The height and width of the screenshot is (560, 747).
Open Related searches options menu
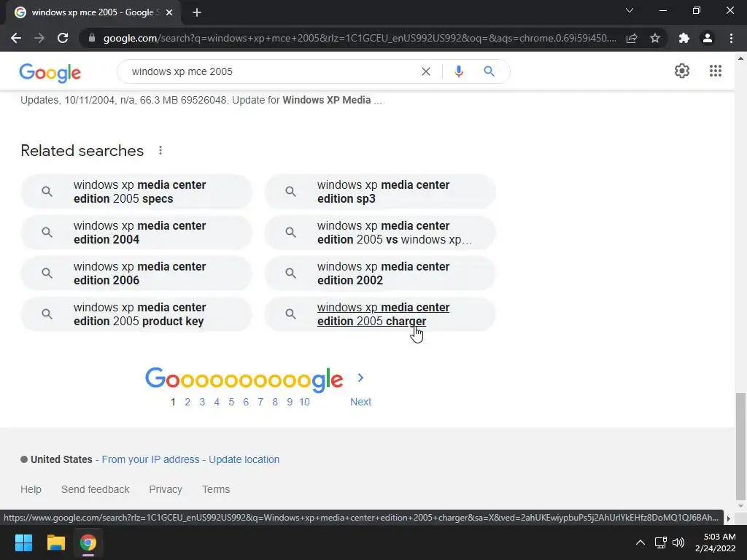(x=160, y=150)
